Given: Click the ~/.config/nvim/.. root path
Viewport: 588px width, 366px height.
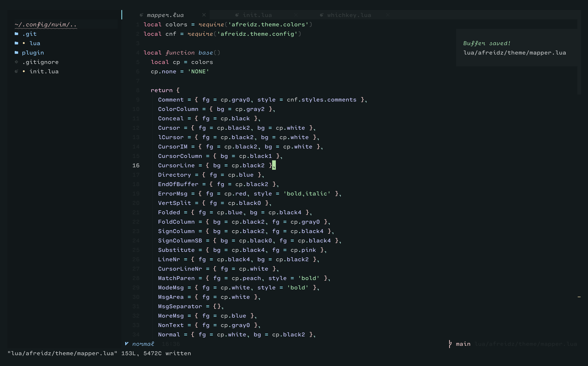Looking at the screenshot, I should 46,25.
